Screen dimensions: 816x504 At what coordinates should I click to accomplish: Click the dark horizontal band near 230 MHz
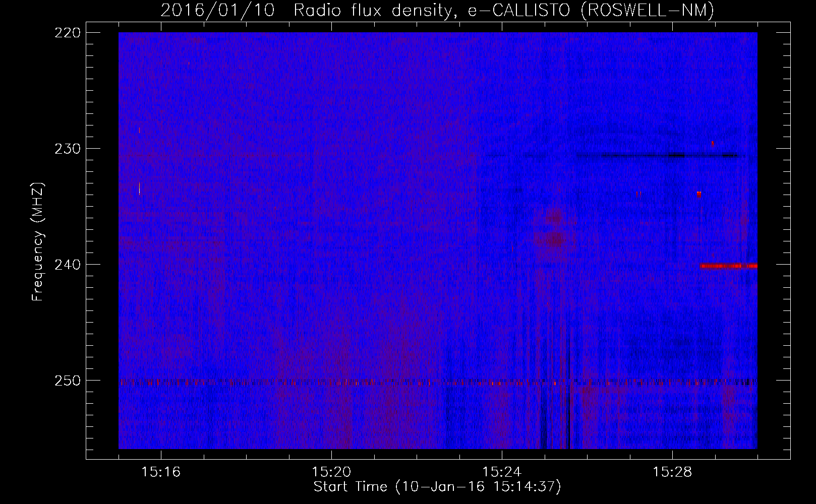658,155
